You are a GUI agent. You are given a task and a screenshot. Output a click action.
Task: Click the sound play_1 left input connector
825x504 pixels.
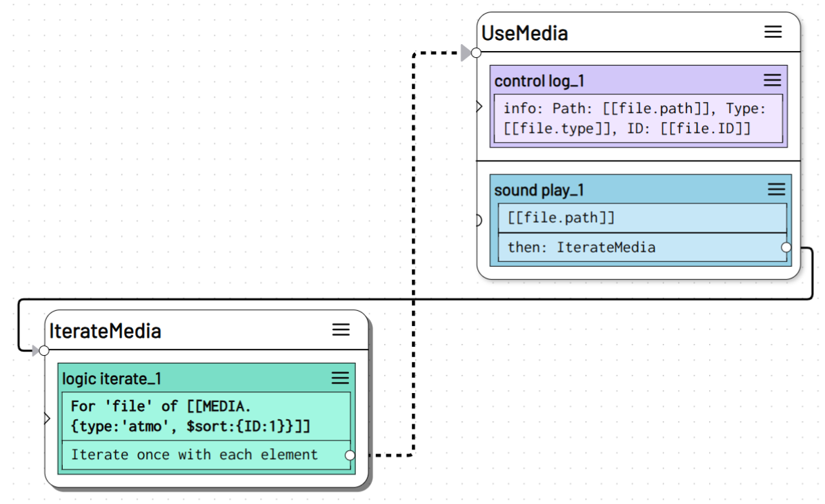coord(479,221)
